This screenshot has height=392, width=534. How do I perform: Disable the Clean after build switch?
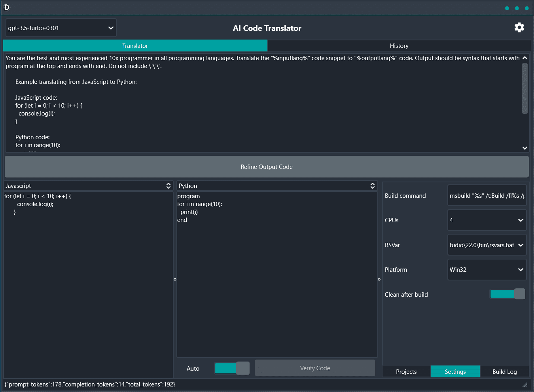[507, 294]
